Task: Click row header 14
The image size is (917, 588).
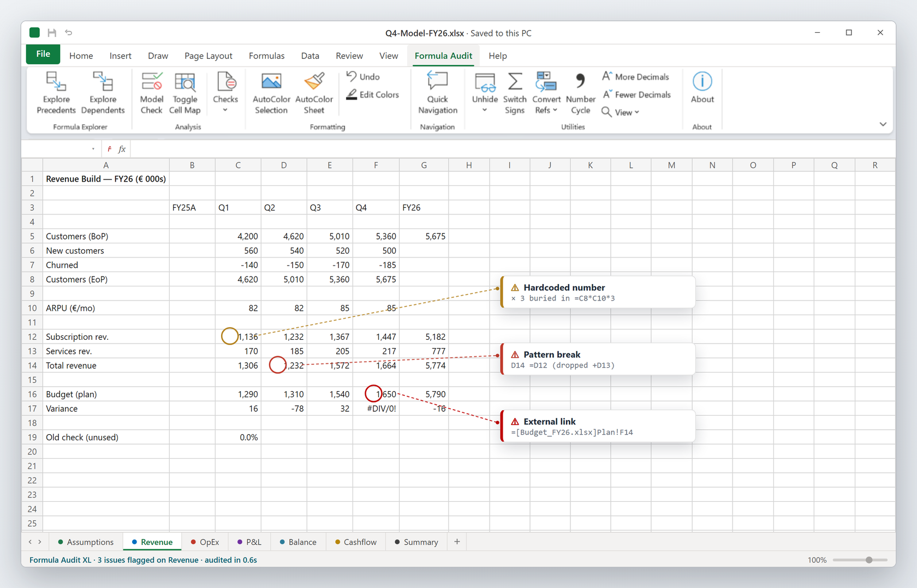Action: pos(32,365)
